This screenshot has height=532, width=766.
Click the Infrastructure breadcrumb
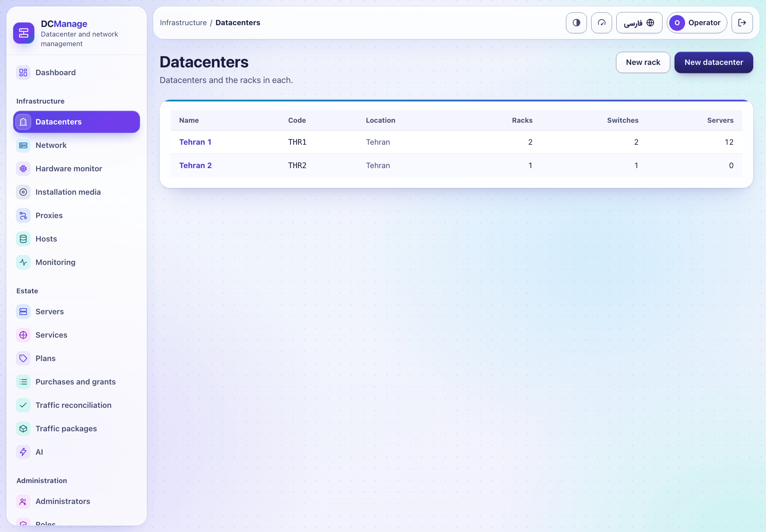click(x=183, y=23)
